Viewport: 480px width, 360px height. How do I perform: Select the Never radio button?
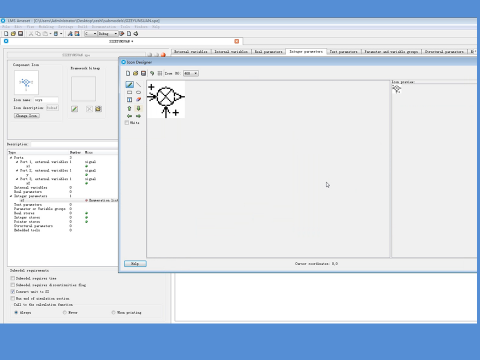[65, 312]
